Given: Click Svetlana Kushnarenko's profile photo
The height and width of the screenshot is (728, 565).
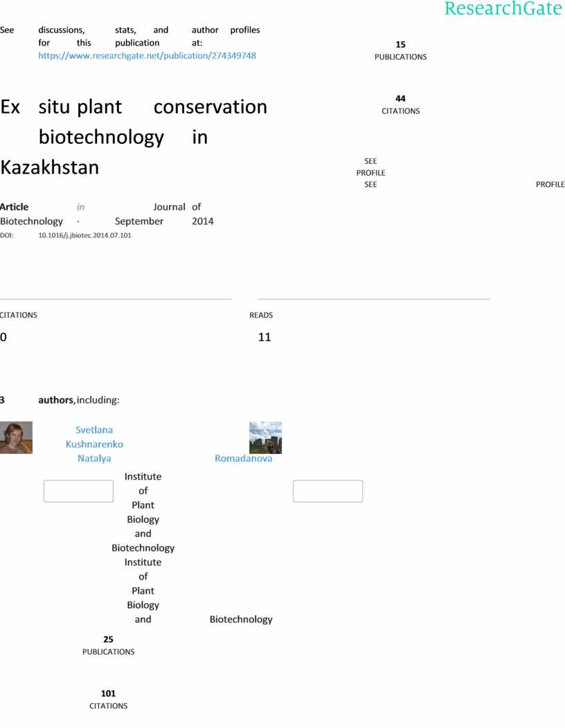Looking at the screenshot, I should [16, 437].
